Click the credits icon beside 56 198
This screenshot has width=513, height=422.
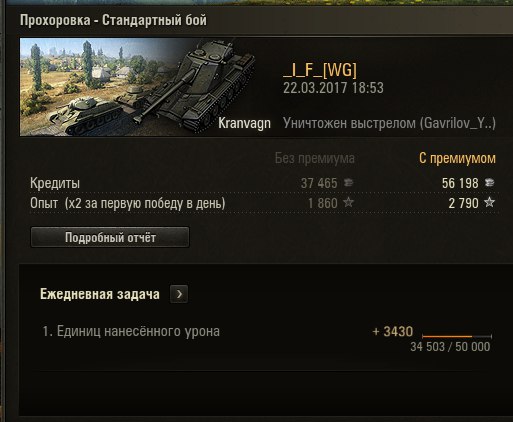pyautogui.click(x=489, y=183)
